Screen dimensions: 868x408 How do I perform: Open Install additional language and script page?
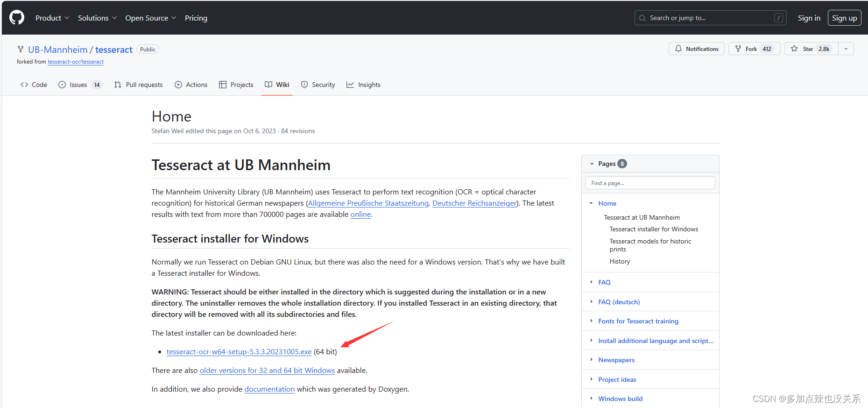tap(656, 341)
